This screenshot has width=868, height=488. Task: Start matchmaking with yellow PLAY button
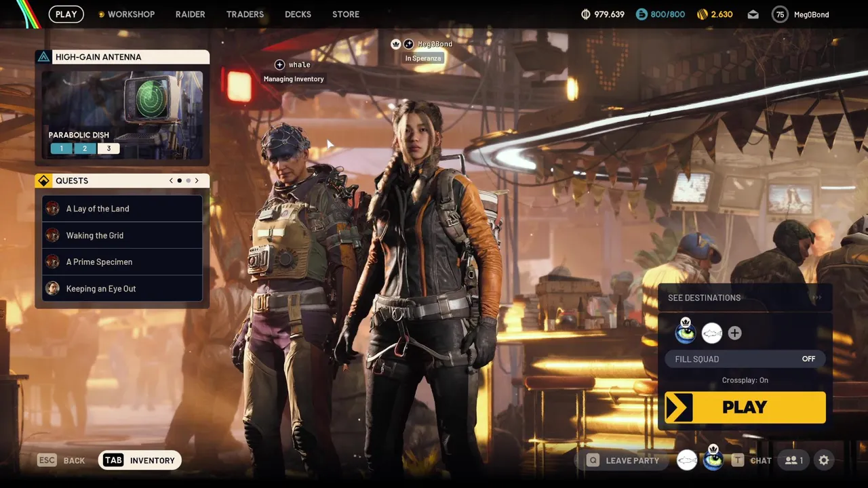pyautogui.click(x=745, y=407)
